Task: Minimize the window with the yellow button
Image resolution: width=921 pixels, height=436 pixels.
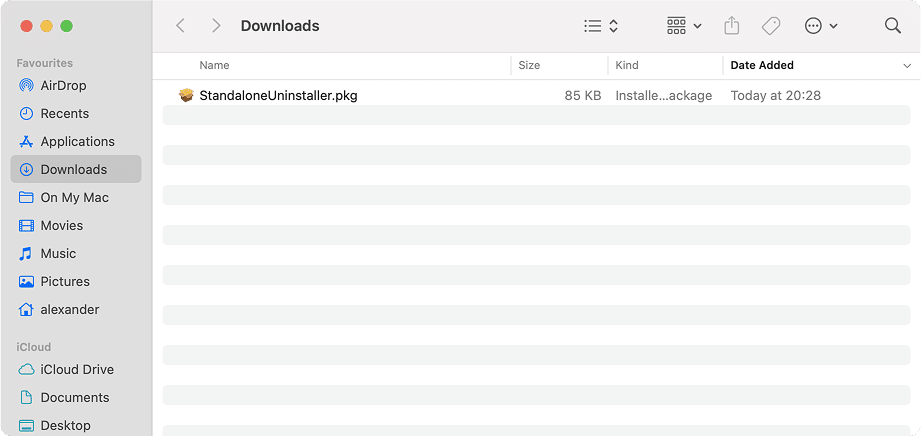Action: 46,26
